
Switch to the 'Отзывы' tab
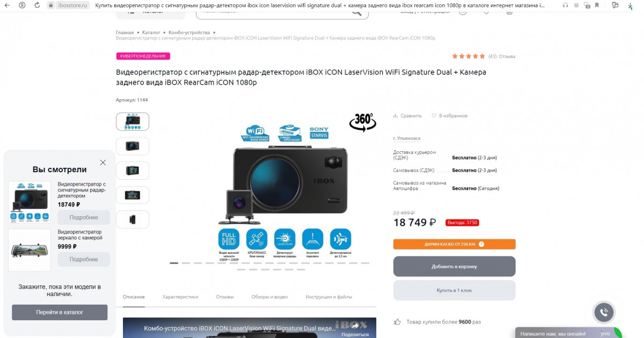coord(224,297)
